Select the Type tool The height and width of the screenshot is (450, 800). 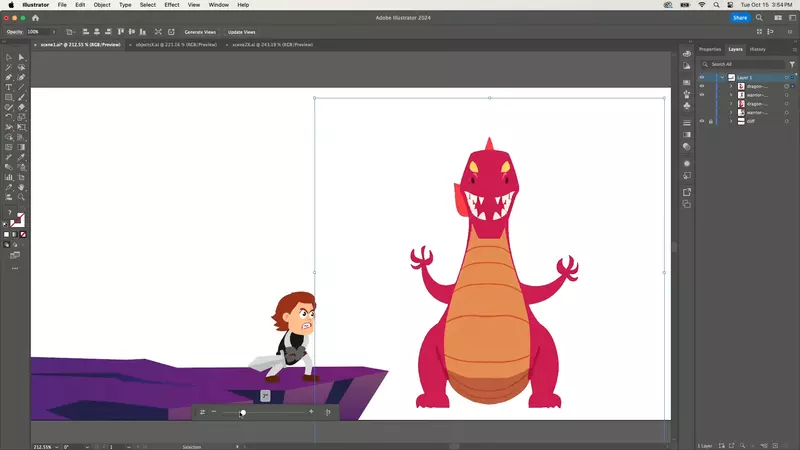(9, 87)
